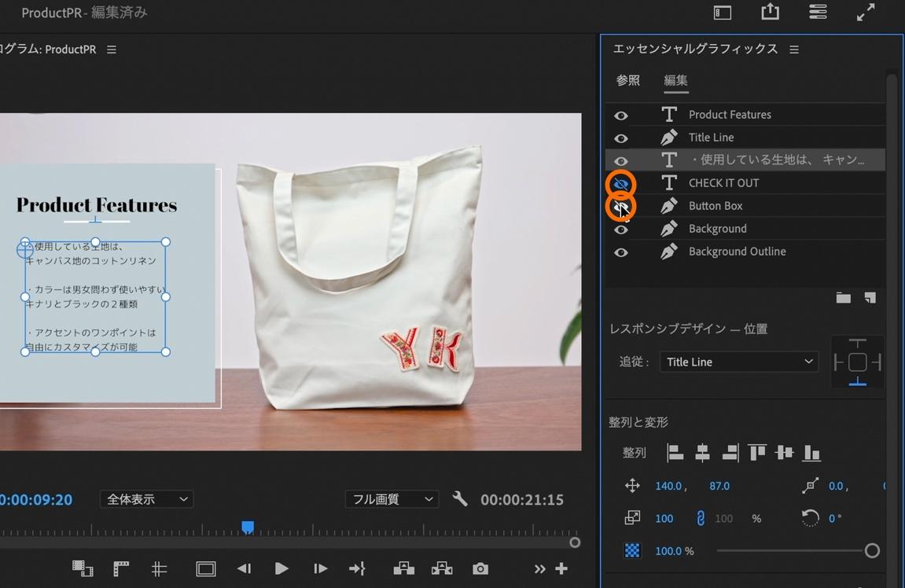Click the rotation value 0°
This screenshot has width=905, height=588.
835,518
